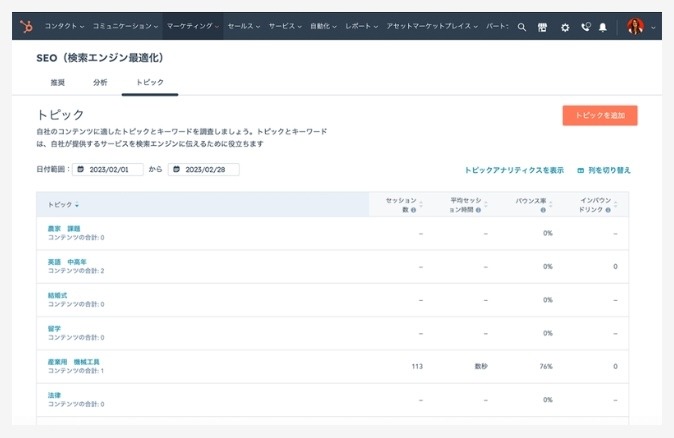674x438 pixels.
Task: Sort table by トピック column arrow
Action: pos(77,205)
